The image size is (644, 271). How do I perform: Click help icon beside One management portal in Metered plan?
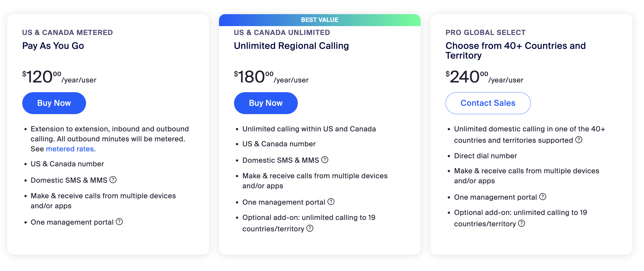(119, 222)
